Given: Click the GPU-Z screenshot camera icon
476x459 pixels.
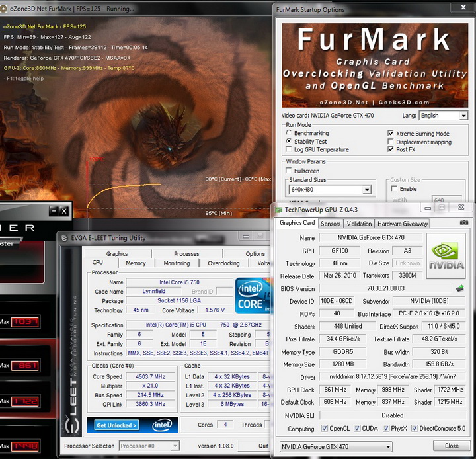Looking at the screenshot, I should 464,223.
